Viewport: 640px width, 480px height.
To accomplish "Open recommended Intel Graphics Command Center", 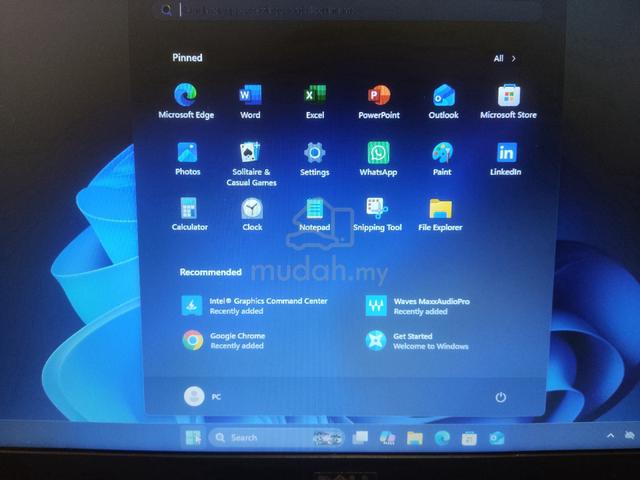I will tap(254, 306).
